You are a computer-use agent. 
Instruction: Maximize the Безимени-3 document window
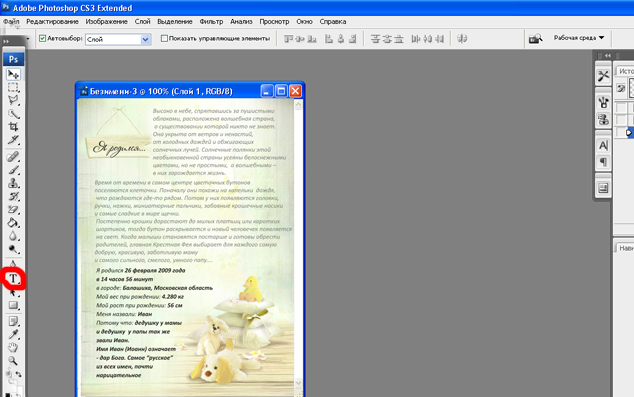point(281,91)
